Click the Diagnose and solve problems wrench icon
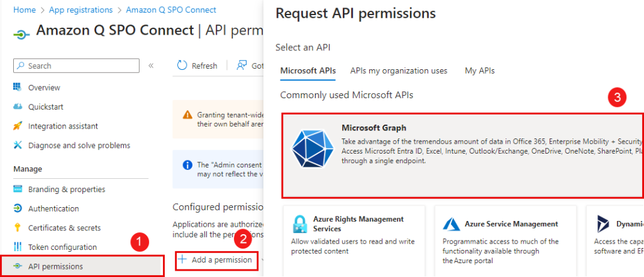Screen dimensions: 644x277 [17, 145]
